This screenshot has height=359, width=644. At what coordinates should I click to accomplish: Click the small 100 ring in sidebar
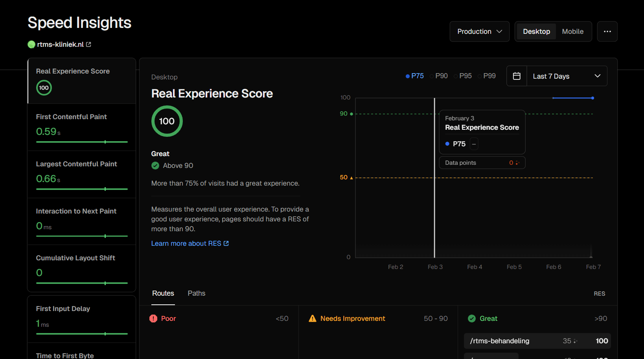tap(44, 88)
